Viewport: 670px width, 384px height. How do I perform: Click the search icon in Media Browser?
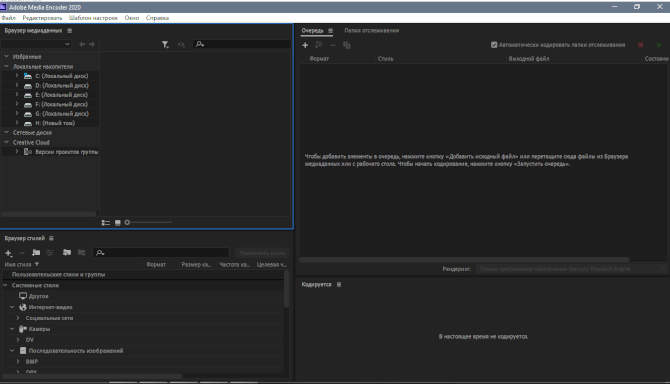[200, 44]
